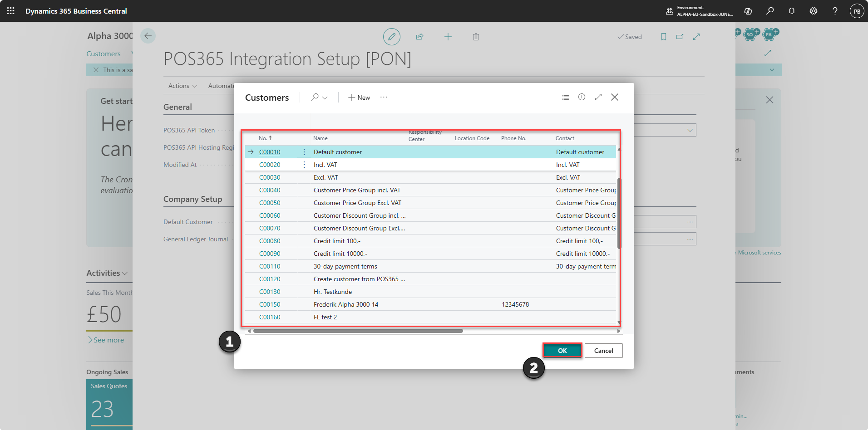Open notifications bell
The height and width of the screenshot is (430, 868).
[x=792, y=11]
